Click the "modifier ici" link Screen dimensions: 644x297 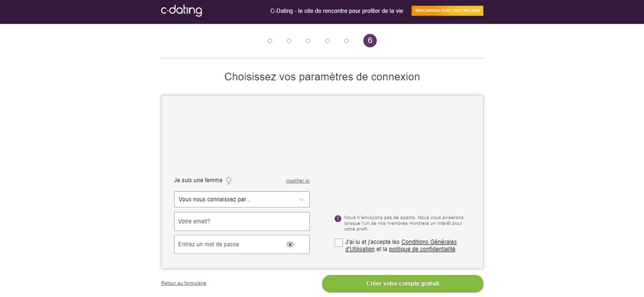[x=298, y=181]
